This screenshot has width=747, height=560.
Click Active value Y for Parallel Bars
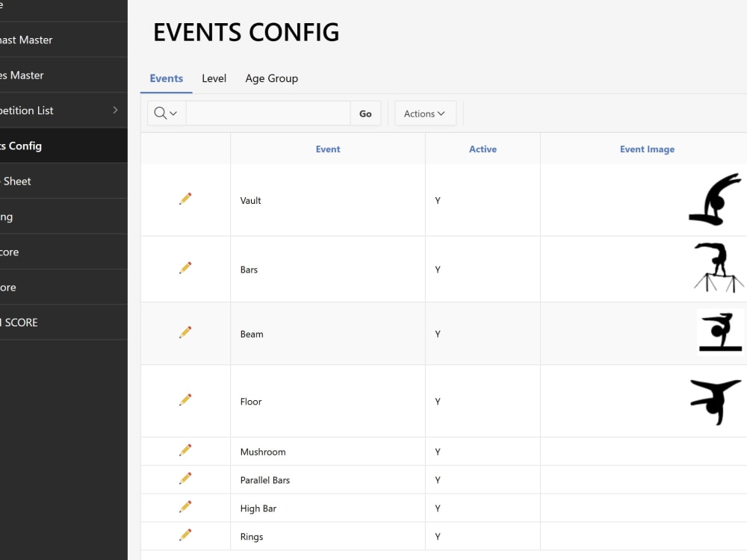[x=438, y=480]
